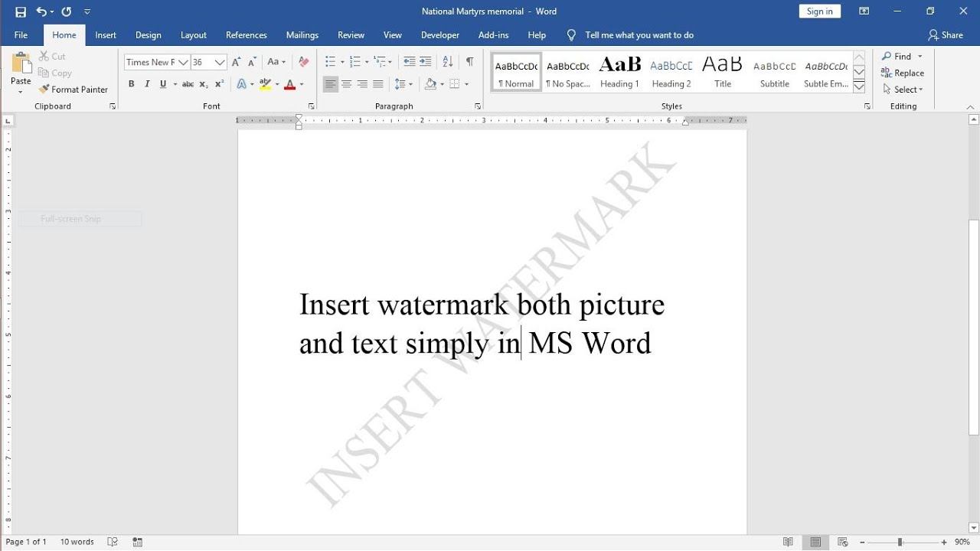
Task: Apply the Normal style
Action: click(516, 73)
